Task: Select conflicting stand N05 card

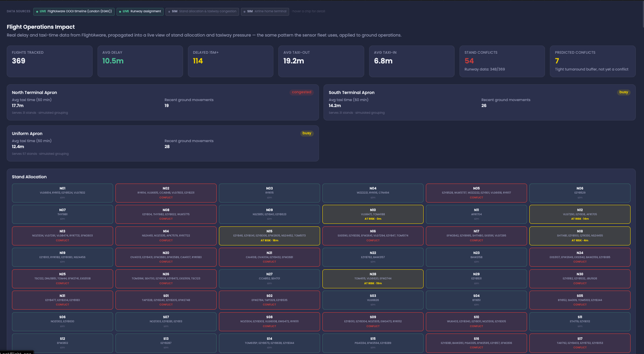Action: [x=476, y=193]
